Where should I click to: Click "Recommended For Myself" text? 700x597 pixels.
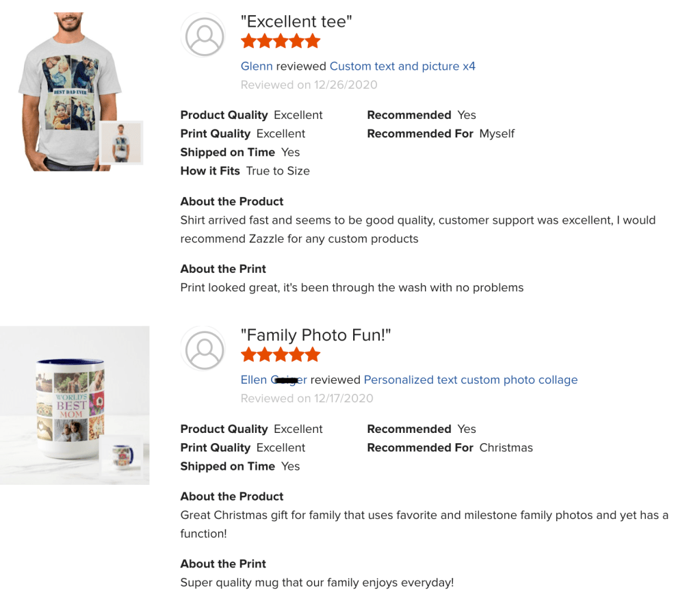coord(440,134)
